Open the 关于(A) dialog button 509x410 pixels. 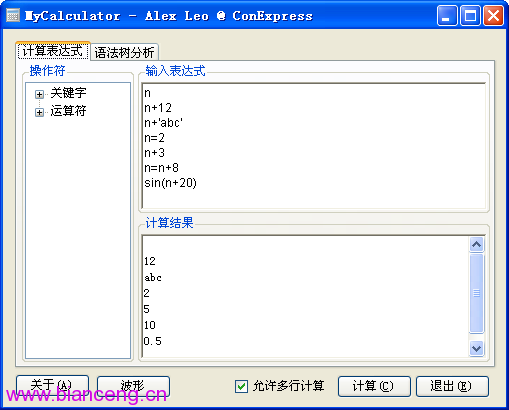click(x=52, y=386)
